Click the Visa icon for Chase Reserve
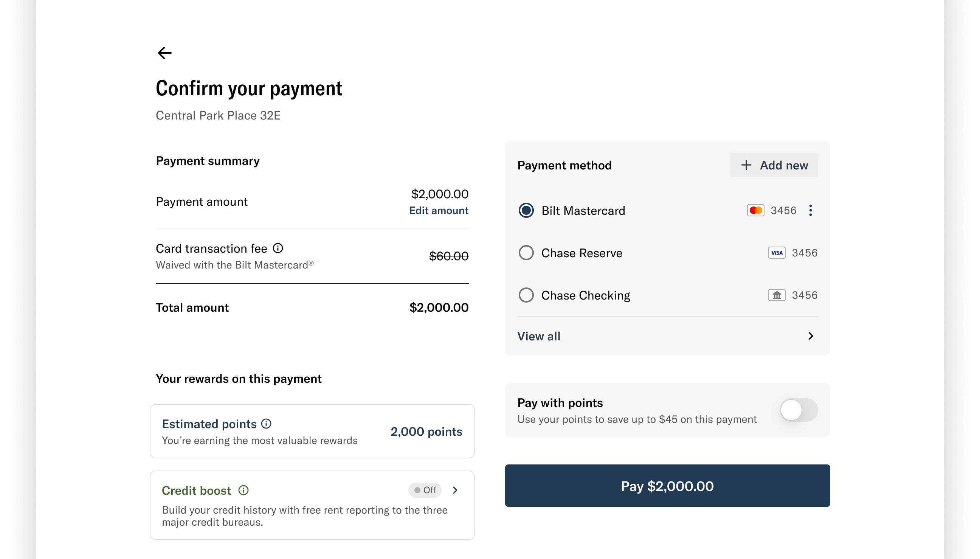The width and height of the screenshot is (980, 559). click(x=776, y=252)
